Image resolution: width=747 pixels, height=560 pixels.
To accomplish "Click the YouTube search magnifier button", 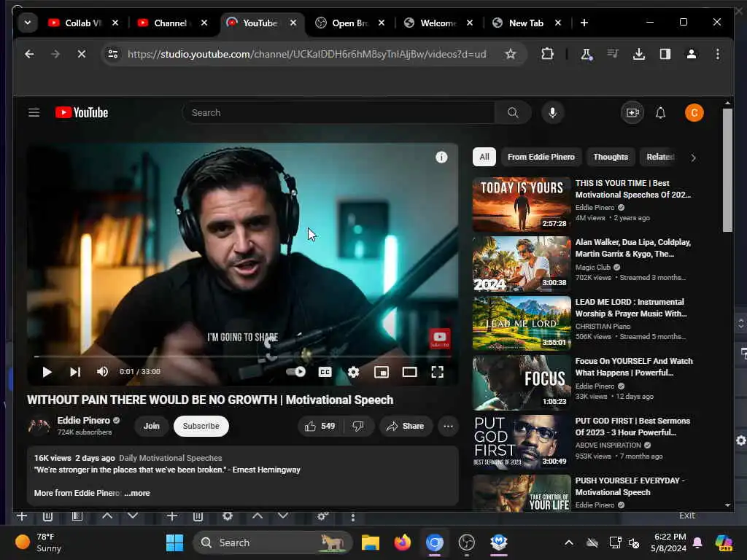I will click(513, 113).
